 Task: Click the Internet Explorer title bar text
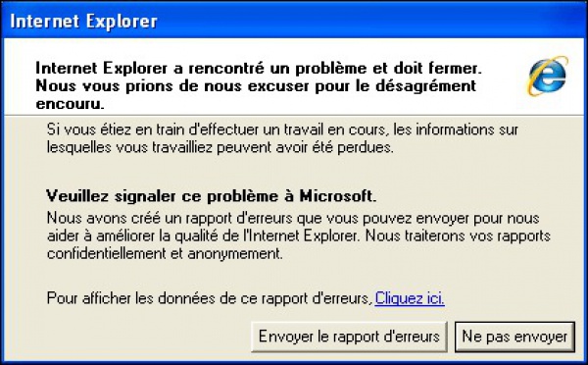click(x=83, y=22)
